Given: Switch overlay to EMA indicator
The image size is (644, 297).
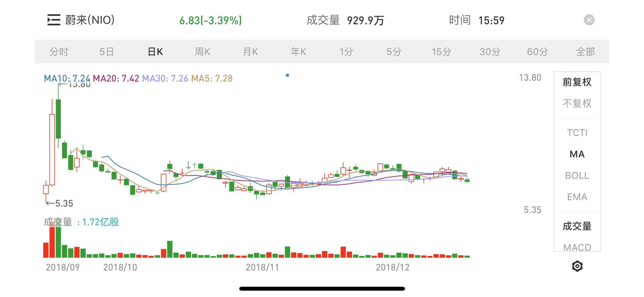Looking at the screenshot, I should [x=577, y=197].
